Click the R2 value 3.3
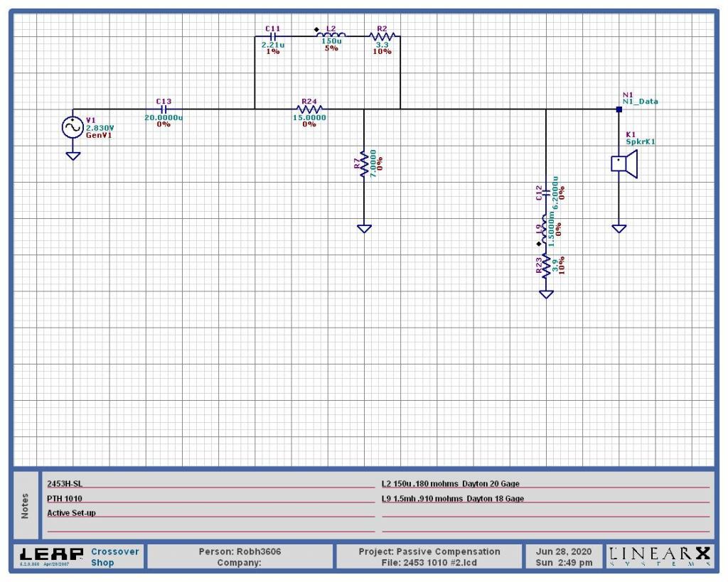 (382, 45)
